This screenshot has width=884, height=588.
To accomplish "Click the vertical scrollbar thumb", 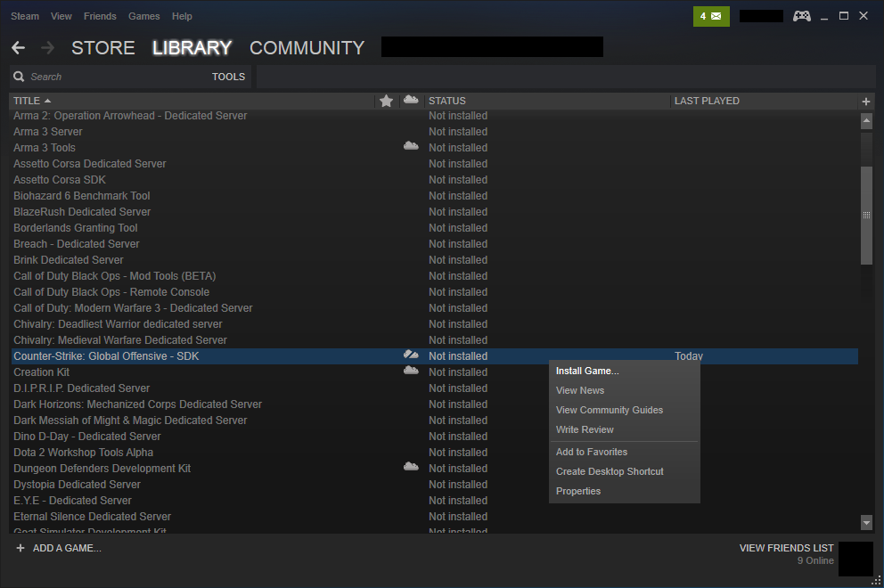I will (866, 215).
